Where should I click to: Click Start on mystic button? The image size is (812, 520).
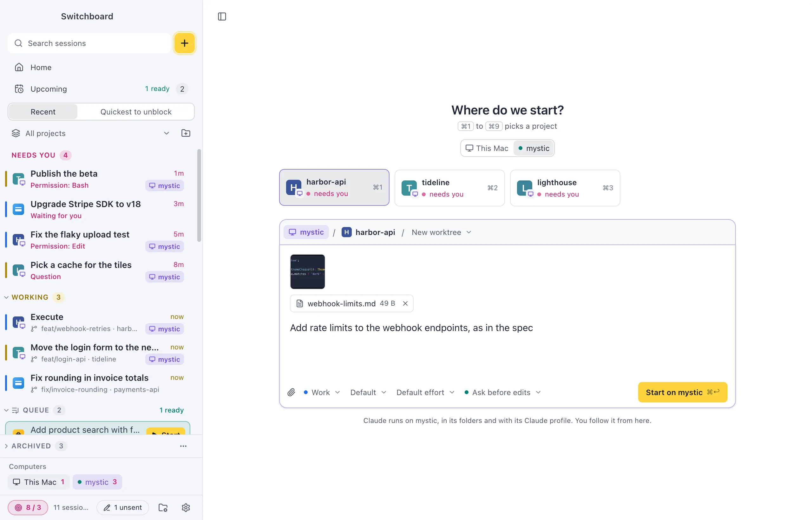pos(683,392)
